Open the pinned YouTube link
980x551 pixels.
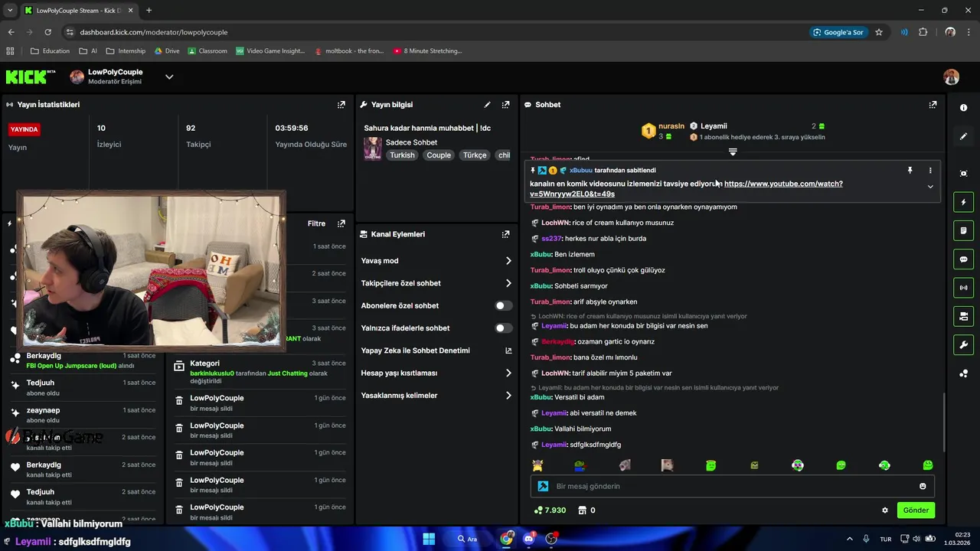click(686, 189)
